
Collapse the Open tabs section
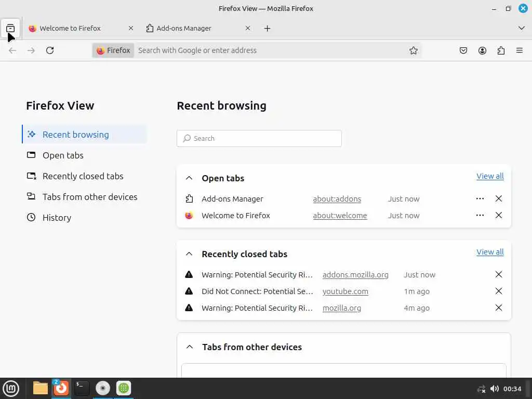(x=189, y=178)
